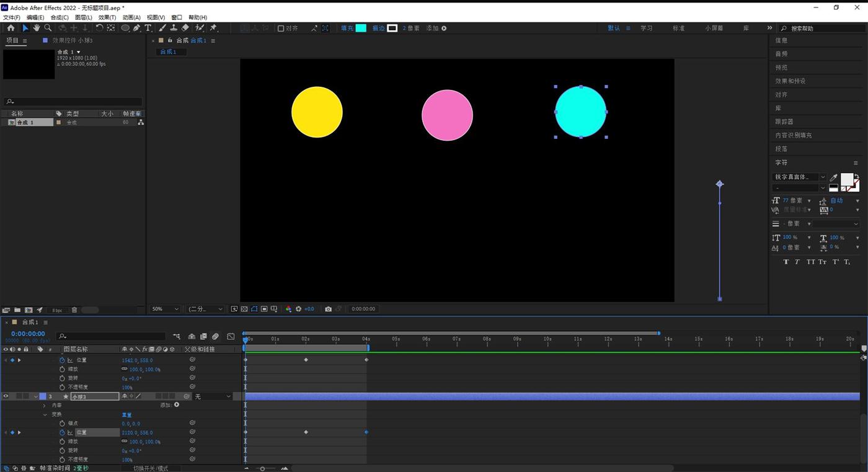The image size is (868, 472).
Task: Toggle mask and shape path visibility
Action: click(x=254, y=309)
